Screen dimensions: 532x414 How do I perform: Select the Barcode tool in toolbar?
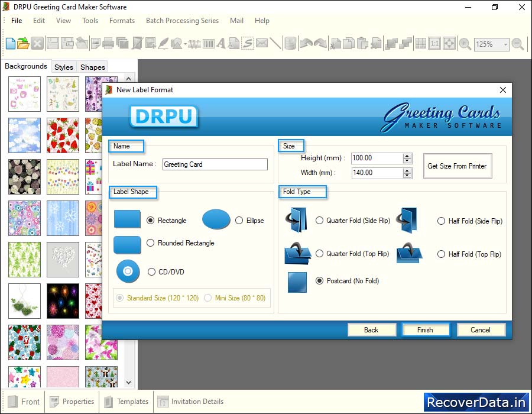pos(208,44)
